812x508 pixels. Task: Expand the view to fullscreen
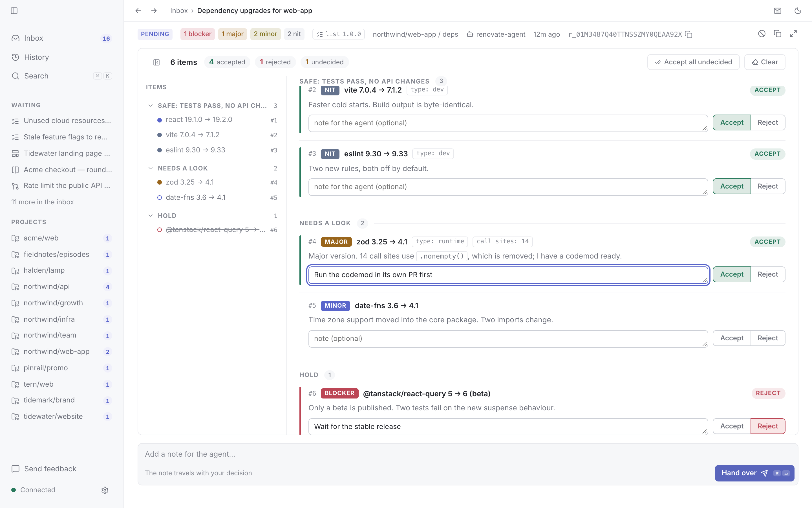[793, 34]
